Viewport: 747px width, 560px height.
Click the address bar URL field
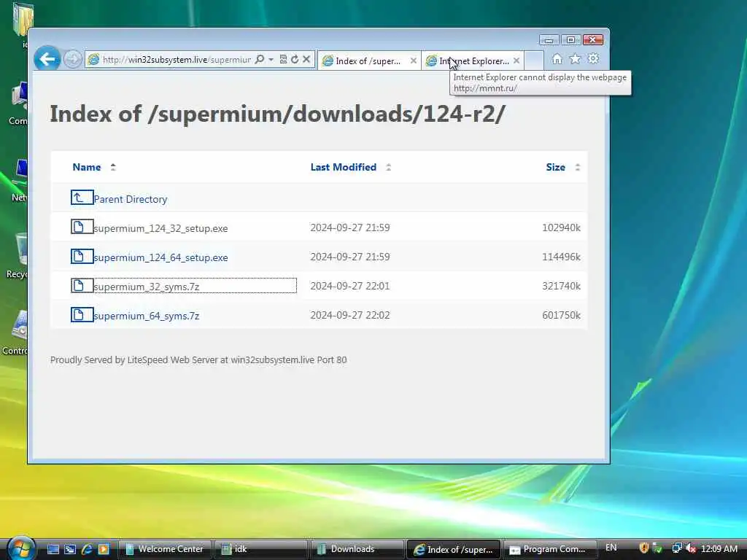[177, 60]
